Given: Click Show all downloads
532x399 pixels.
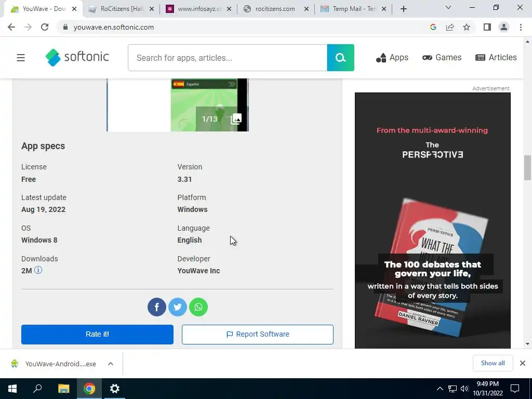Looking at the screenshot, I should (493, 363).
